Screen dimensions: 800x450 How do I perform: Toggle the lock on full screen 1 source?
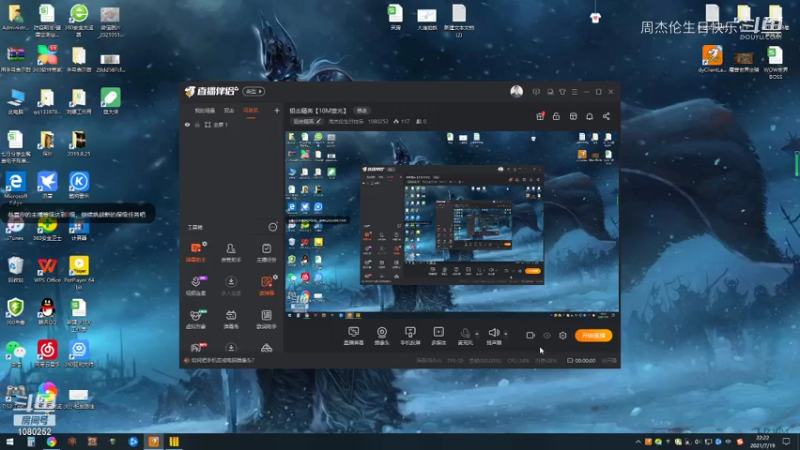[x=197, y=124]
